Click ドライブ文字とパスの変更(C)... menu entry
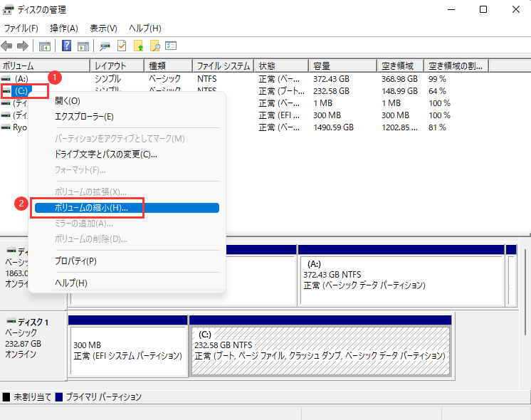 [x=105, y=154]
